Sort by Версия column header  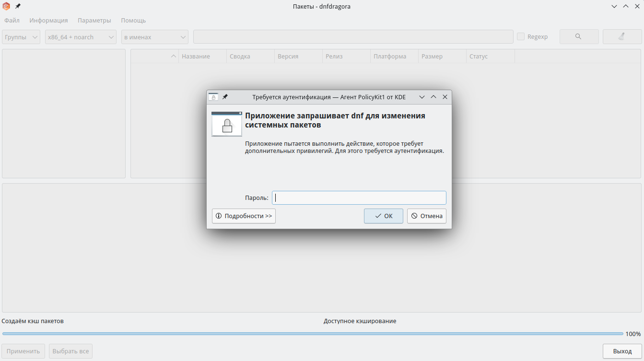pyautogui.click(x=298, y=56)
